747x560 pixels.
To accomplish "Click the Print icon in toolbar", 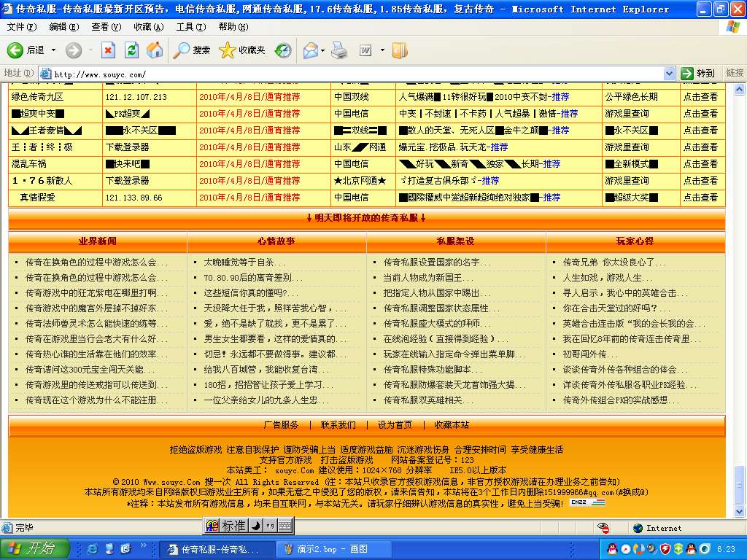I will (x=339, y=50).
